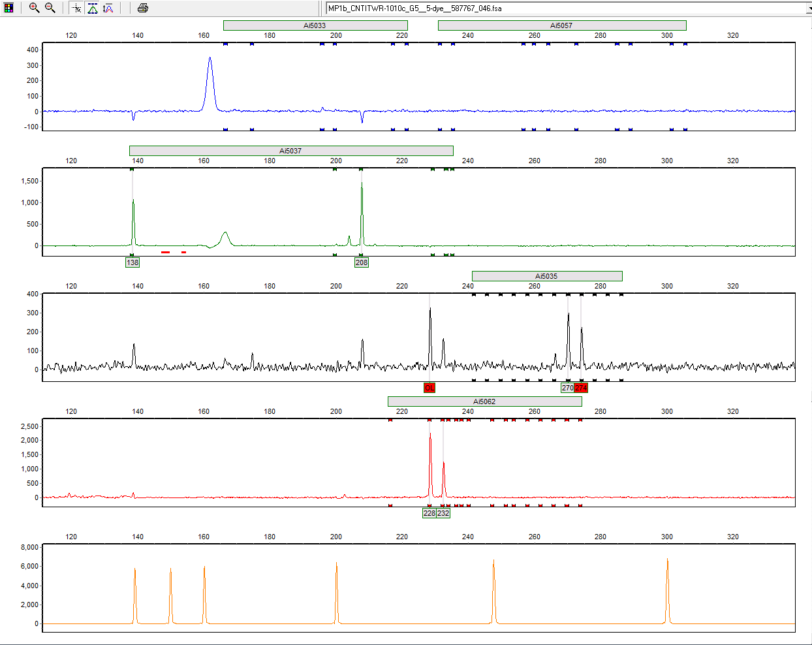Click the print icon
Screen dimensions: 812x645
pyautogui.click(x=143, y=8)
